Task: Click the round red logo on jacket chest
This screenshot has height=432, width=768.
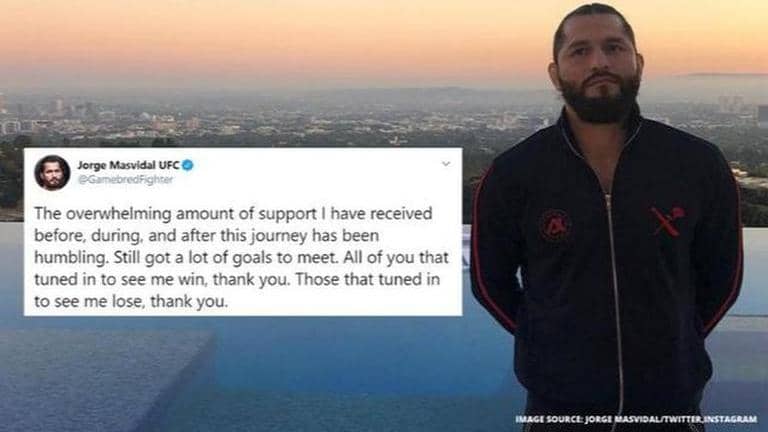Action: tap(555, 225)
